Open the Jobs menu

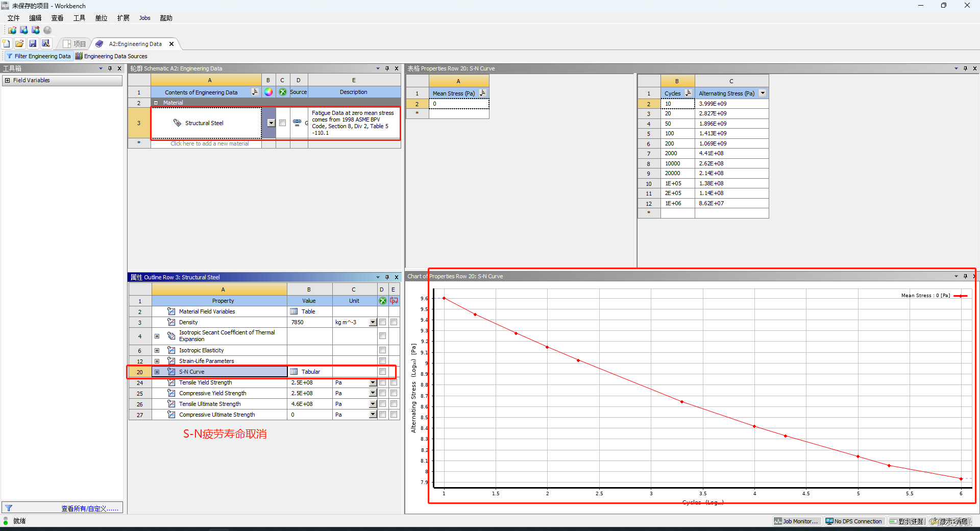145,18
